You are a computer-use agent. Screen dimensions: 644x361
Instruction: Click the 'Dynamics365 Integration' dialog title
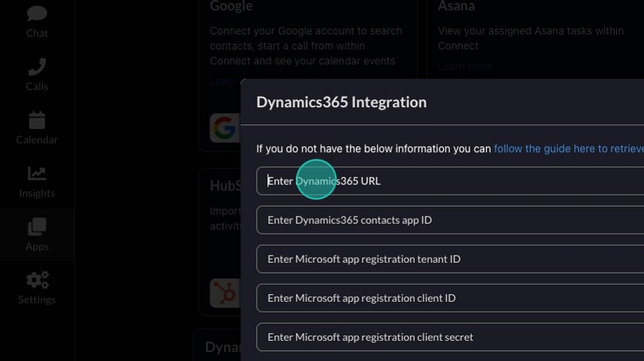pos(341,102)
